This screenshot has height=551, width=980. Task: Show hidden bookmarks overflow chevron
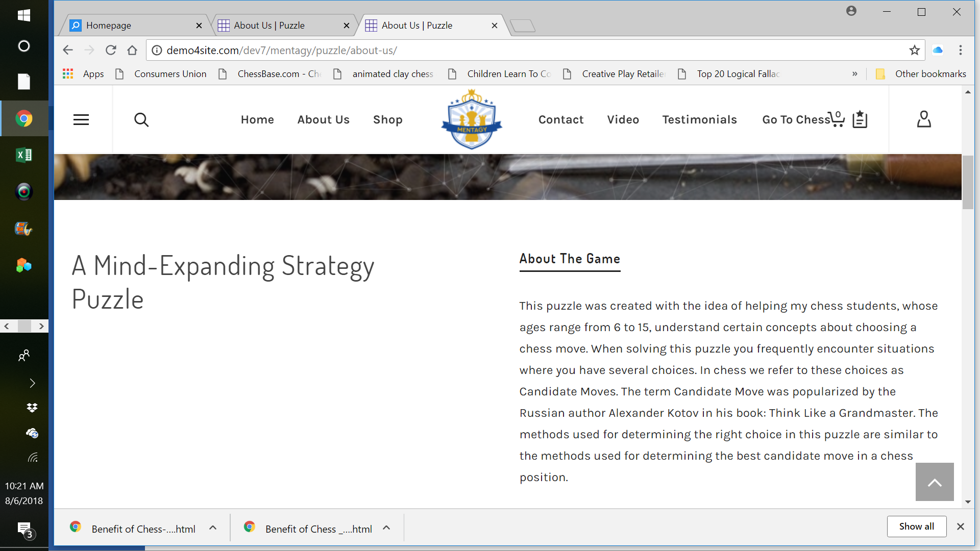(x=854, y=74)
